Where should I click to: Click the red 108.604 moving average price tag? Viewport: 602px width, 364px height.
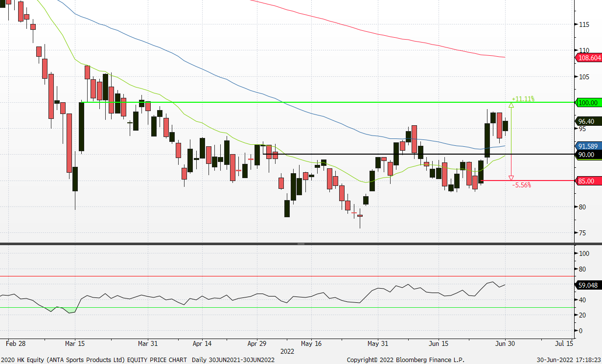tap(588, 58)
